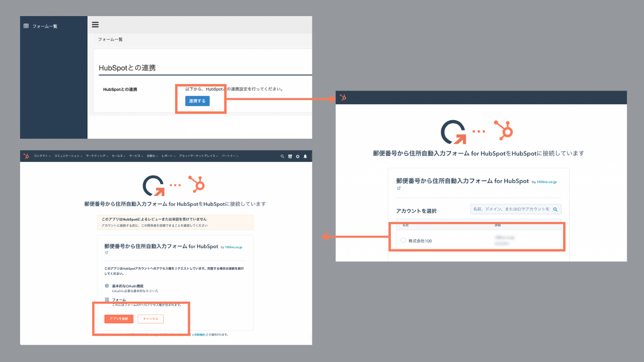Click the orange アプリを接続 button
The image size is (644, 362).
pyautogui.click(x=119, y=319)
